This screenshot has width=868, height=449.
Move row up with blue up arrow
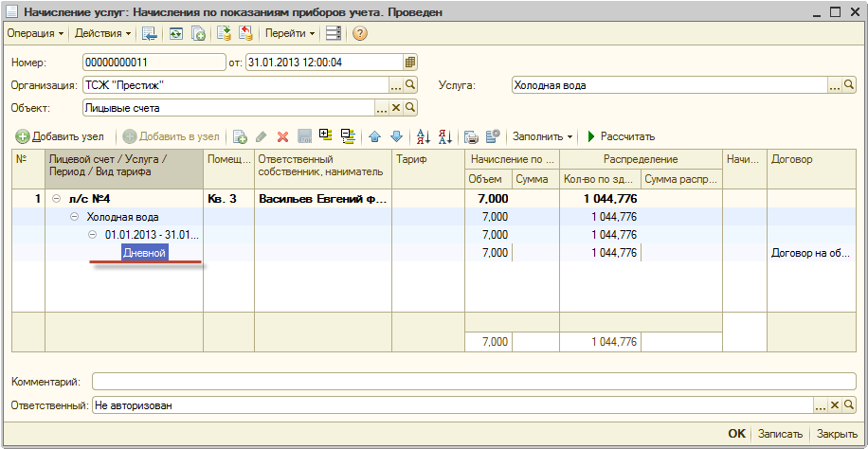(x=375, y=136)
